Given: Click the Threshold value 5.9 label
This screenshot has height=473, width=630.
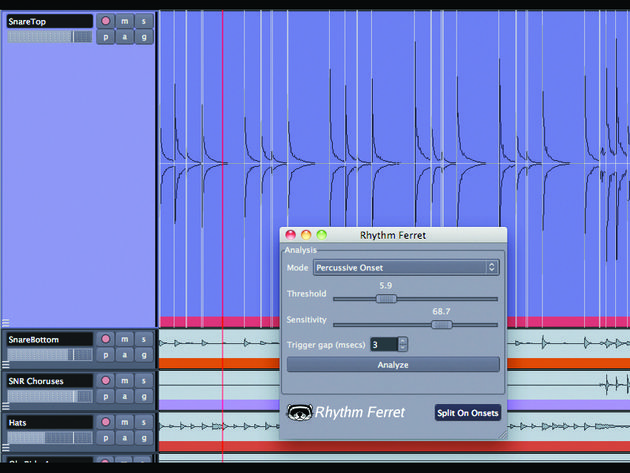Looking at the screenshot, I should [385, 286].
